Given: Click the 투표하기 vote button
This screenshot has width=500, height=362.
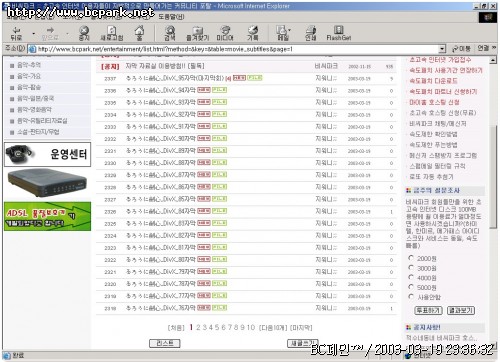Looking at the screenshot, I should (428, 310).
